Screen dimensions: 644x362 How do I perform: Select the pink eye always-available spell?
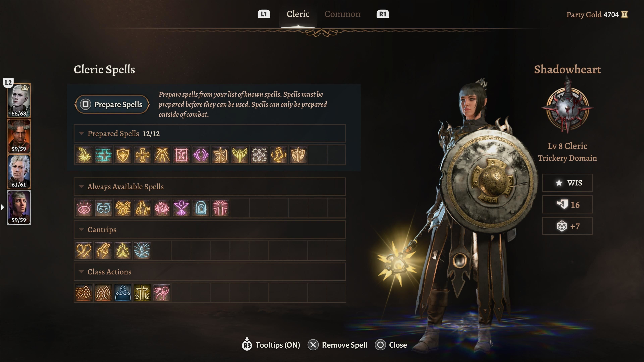click(x=84, y=208)
